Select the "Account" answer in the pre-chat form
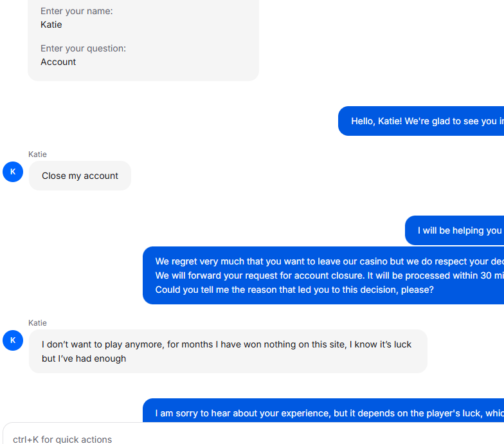504x444 pixels. click(58, 62)
